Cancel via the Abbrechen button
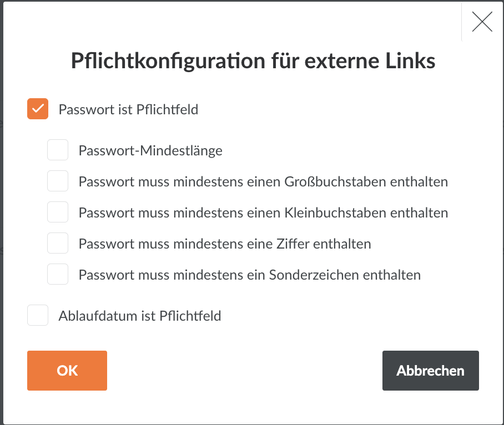Image resolution: width=504 pixels, height=425 pixels. tap(431, 371)
